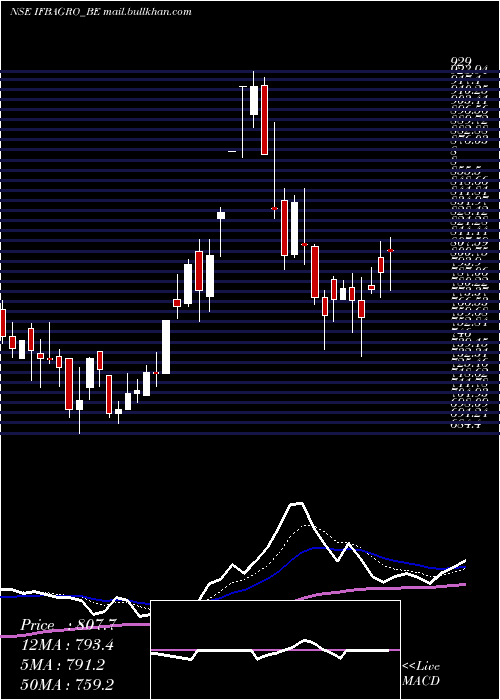Image resolution: width=500 pixels, height=700 pixels.
Task: Click the mail.bullkhan.com watermark link text
Action: (147, 12)
